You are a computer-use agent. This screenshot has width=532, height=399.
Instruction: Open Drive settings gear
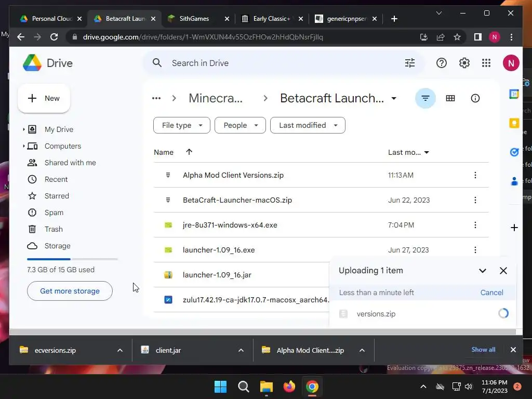464,63
